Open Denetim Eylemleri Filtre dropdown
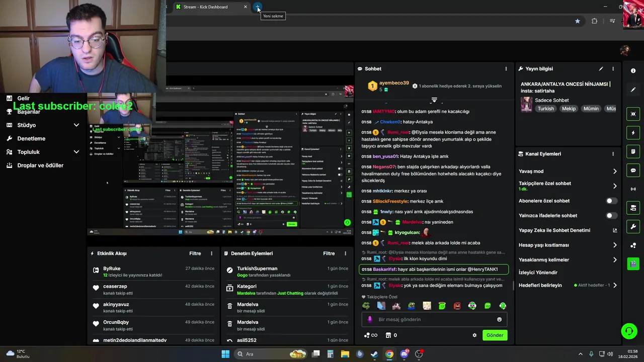Image resolution: width=644 pixels, height=362 pixels. coord(329,253)
